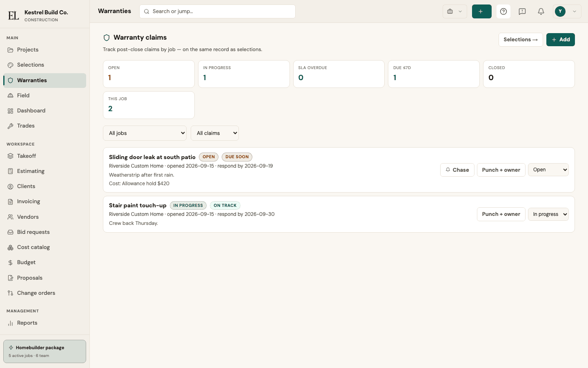Image resolution: width=588 pixels, height=368 pixels.
Task: Open the feedback message icon
Action: 522,11
